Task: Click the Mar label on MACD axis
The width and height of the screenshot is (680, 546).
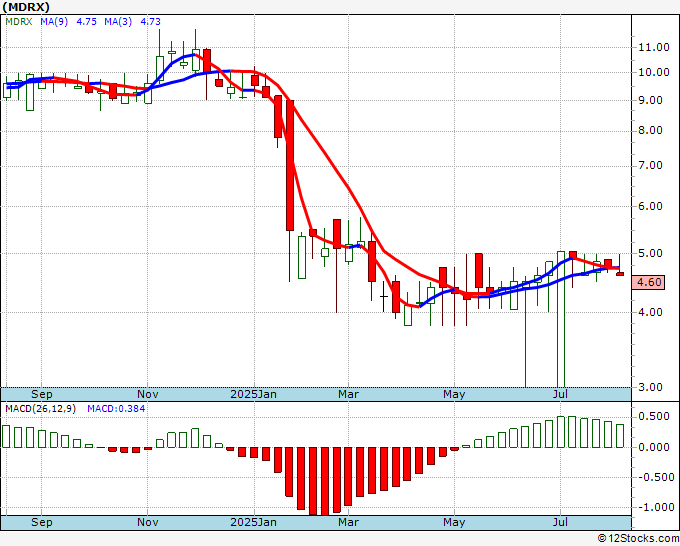Action: [348, 522]
